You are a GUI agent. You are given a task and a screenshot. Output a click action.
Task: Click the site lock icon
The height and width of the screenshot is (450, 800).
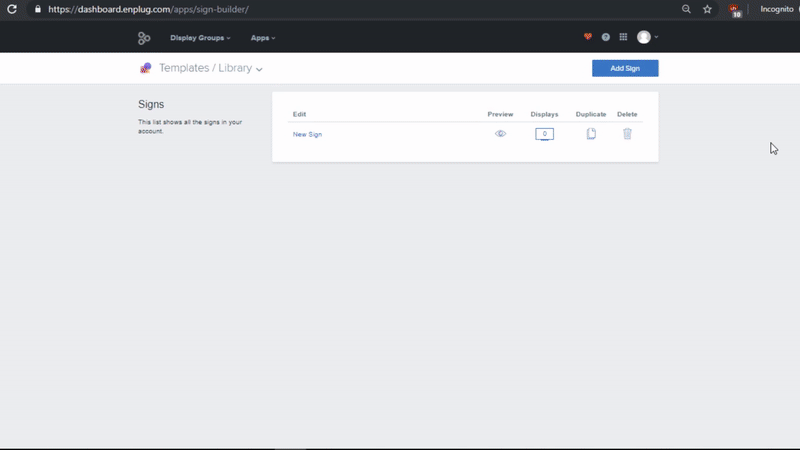pyautogui.click(x=38, y=9)
